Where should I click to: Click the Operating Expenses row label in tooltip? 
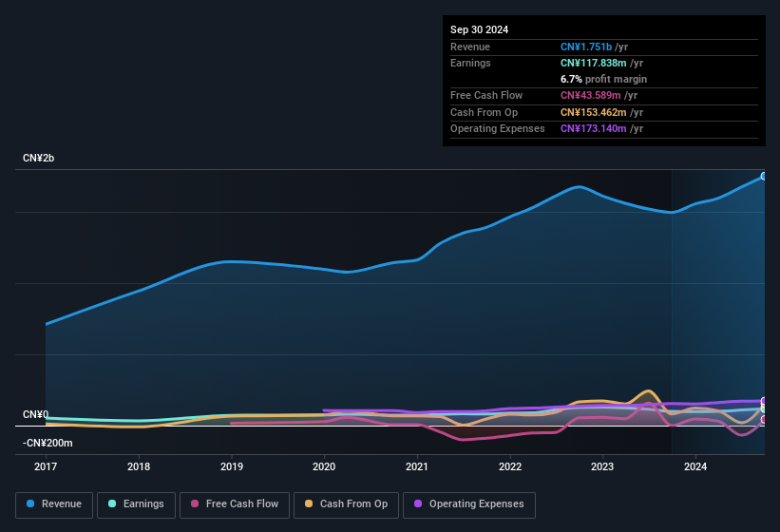coord(498,128)
